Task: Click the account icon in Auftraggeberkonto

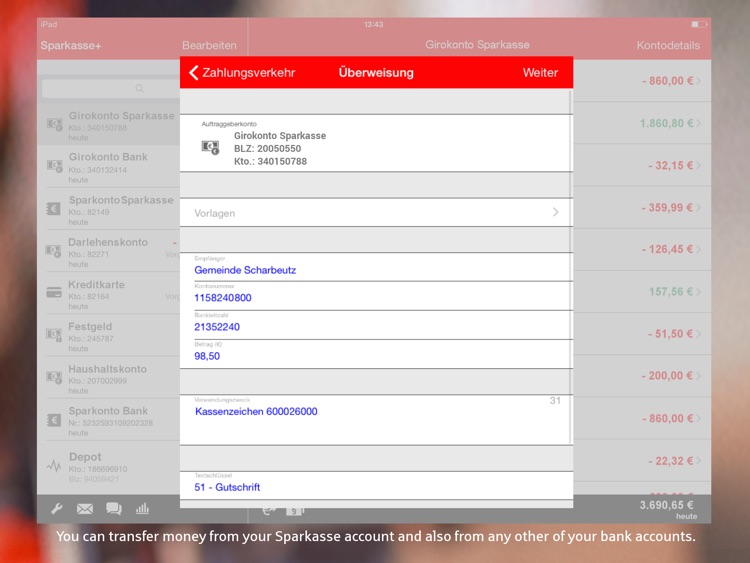Action: pyautogui.click(x=210, y=147)
